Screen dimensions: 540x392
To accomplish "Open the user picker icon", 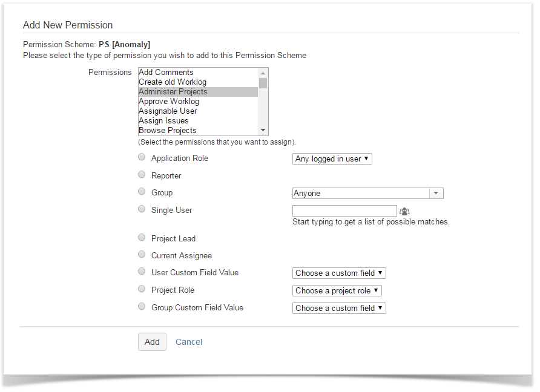I will point(404,211).
